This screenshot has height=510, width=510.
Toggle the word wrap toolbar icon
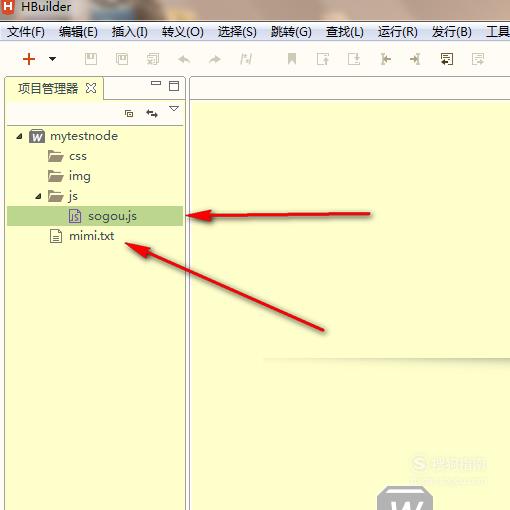[447, 59]
